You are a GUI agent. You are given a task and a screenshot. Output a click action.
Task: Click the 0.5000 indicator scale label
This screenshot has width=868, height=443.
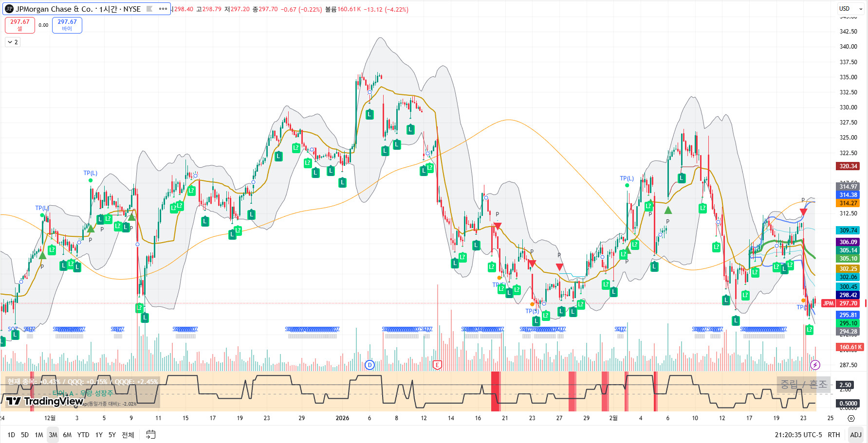[x=848, y=404]
